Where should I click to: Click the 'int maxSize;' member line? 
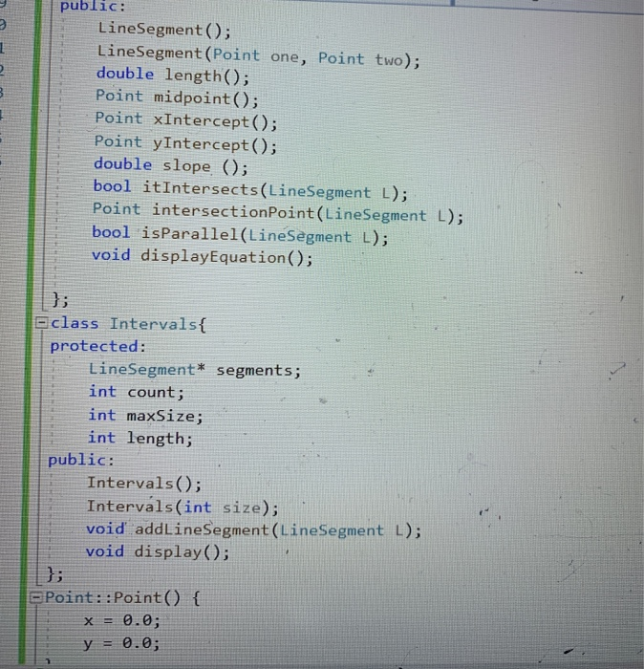pyautogui.click(x=145, y=415)
